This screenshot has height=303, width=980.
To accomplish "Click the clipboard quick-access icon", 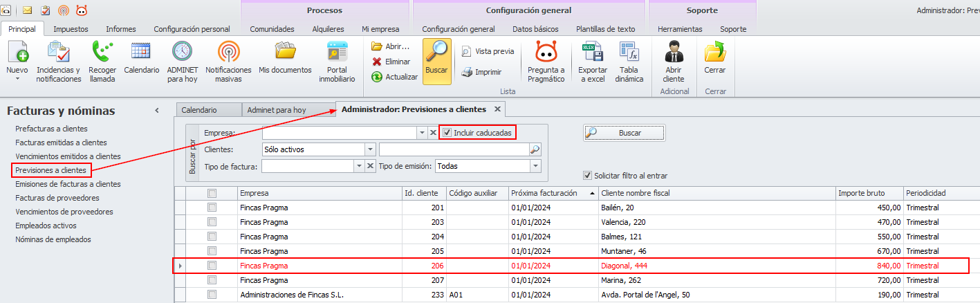I will click(46, 10).
